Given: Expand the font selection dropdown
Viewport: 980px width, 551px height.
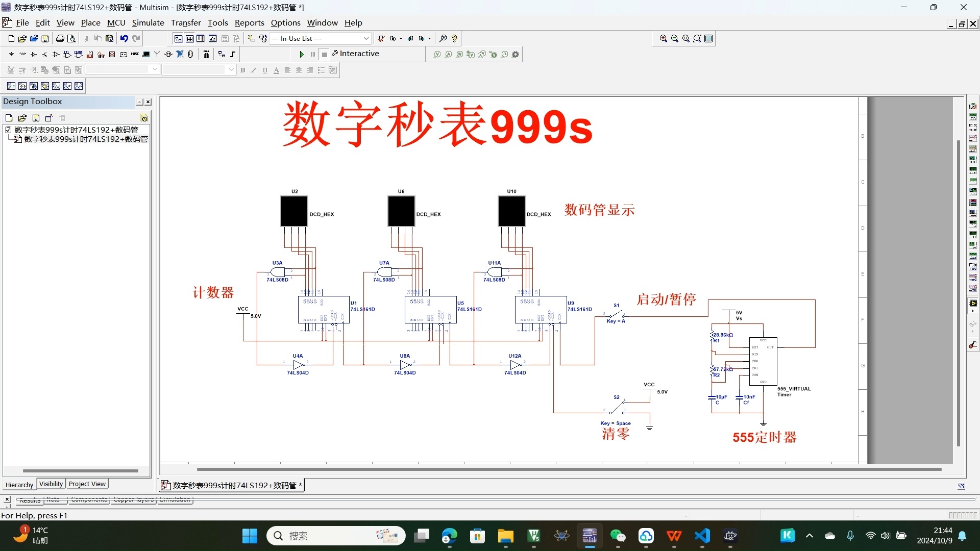Looking at the screenshot, I should coord(155,70).
